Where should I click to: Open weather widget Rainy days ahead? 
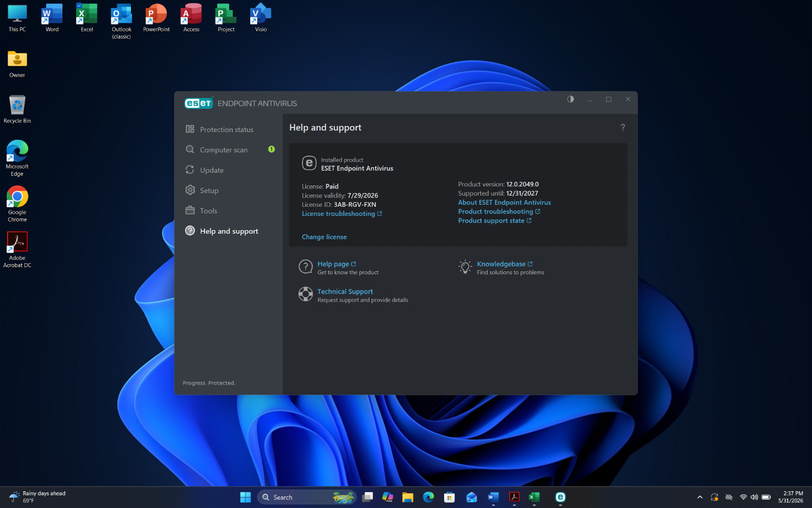(38, 497)
